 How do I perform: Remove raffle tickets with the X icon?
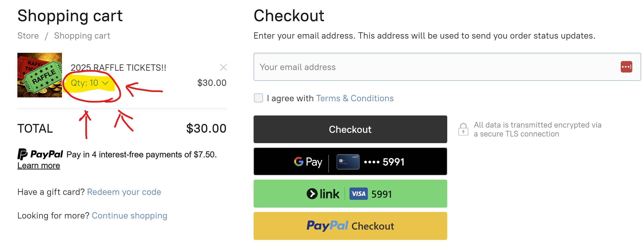(223, 67)
